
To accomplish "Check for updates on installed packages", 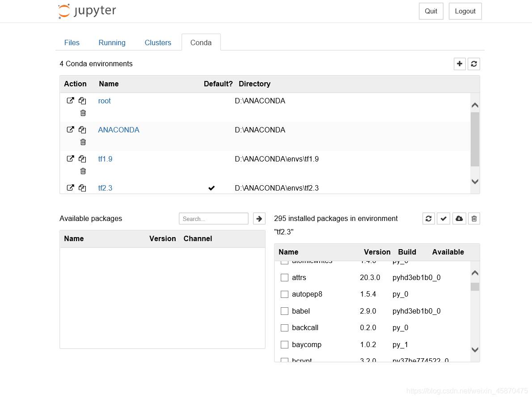I will click(x=443, y=218).
